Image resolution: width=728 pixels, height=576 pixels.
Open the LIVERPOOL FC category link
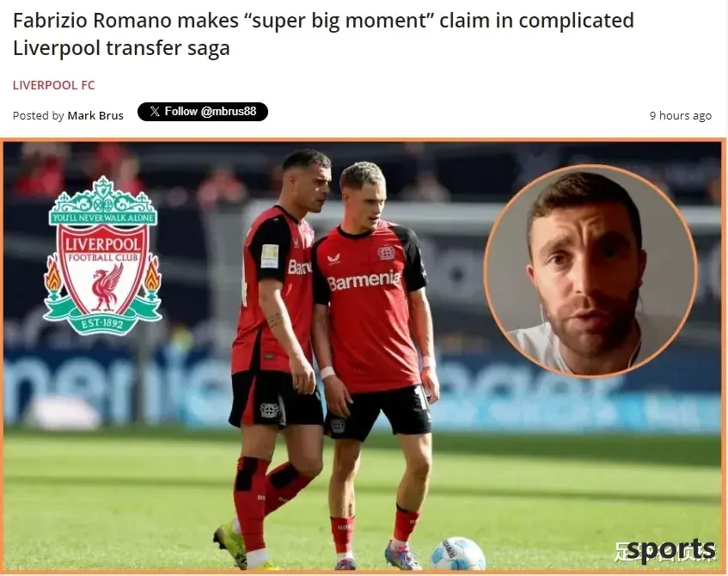click(x=54, y=85)
